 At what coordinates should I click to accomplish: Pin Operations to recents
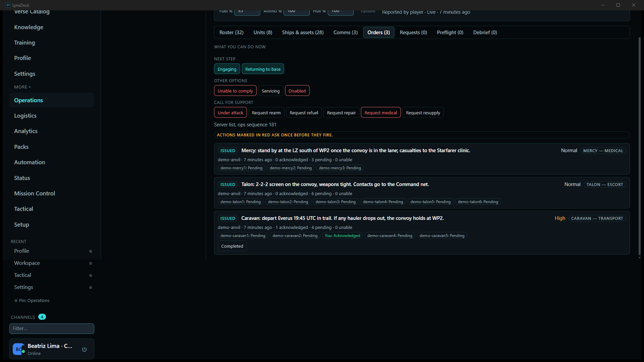click(32, 301)
